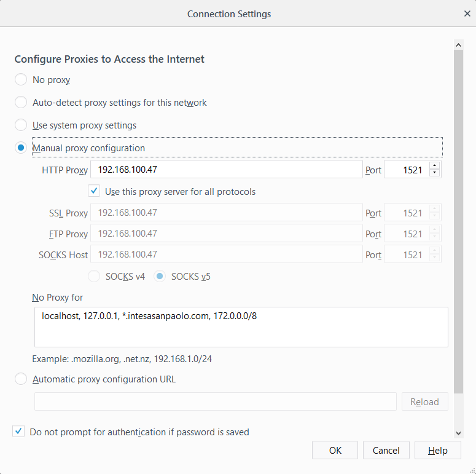
Task: Edit the No Proxy for text area
Action: (241, 327)
